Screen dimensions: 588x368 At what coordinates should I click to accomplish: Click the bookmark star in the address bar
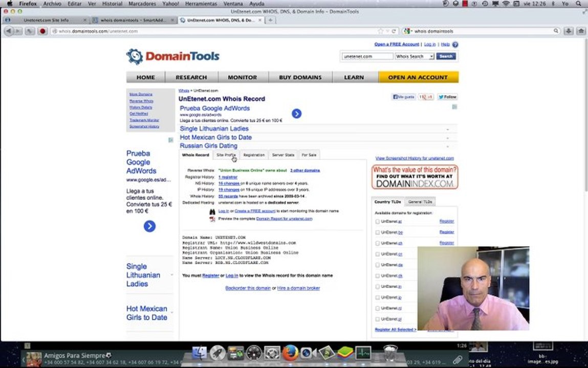coord(381,31)
